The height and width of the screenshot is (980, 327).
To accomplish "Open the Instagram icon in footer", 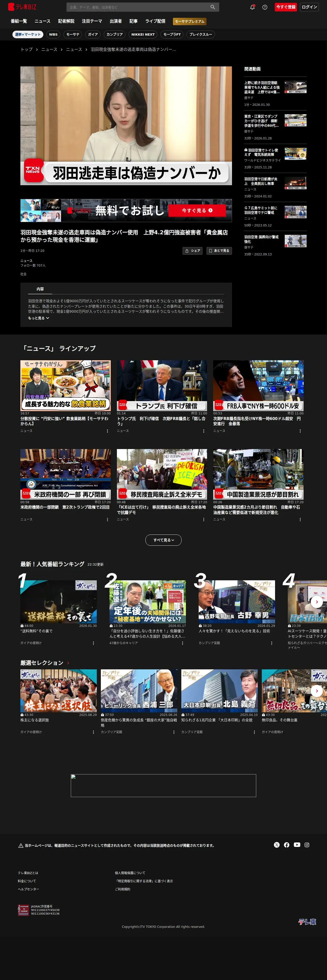I will point(307,845).
